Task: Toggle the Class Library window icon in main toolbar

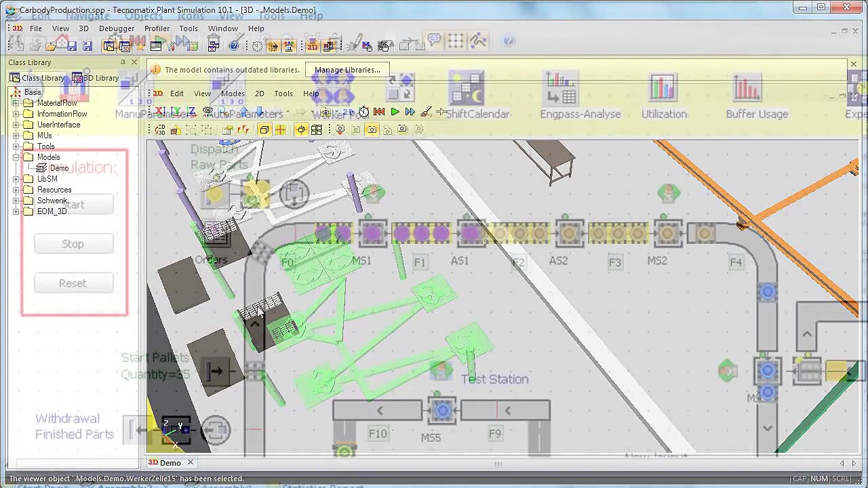Action: tap(108, 46)
